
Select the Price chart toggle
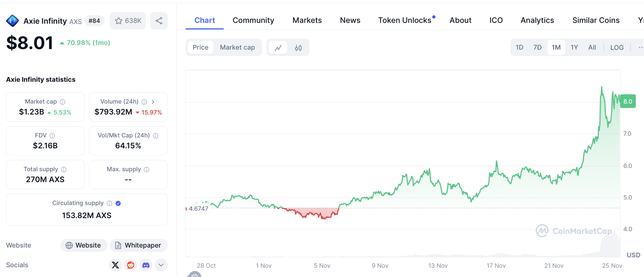201,47
